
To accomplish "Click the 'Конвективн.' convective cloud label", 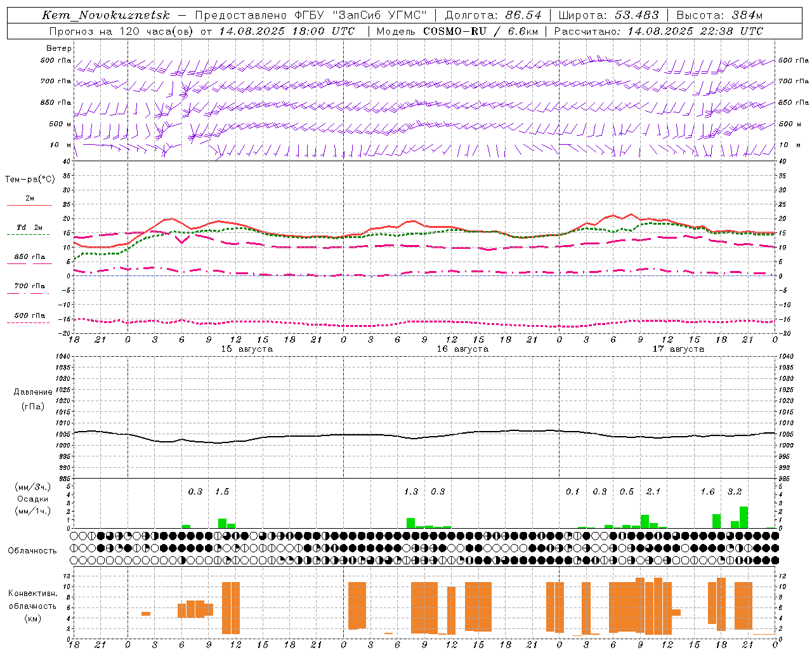I will tap(33, 594).
